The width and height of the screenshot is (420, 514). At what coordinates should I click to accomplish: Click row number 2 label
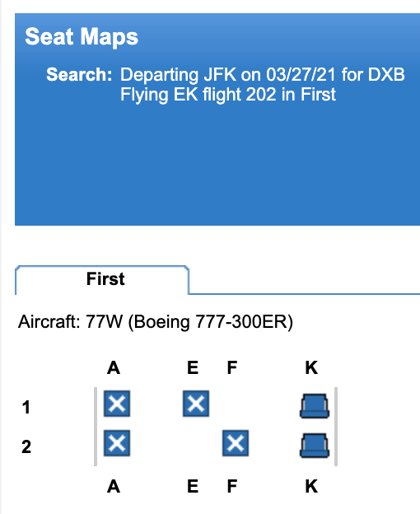tap(26, 446)
